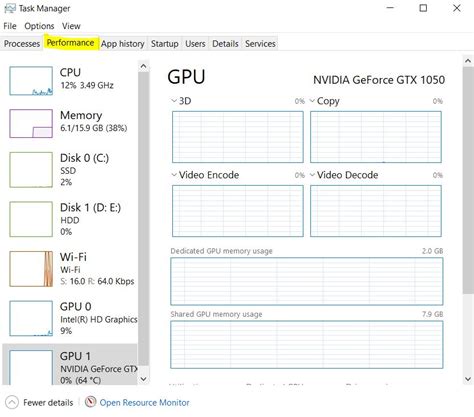
Task: Open the Options menu
Action: tap(39, 26)
